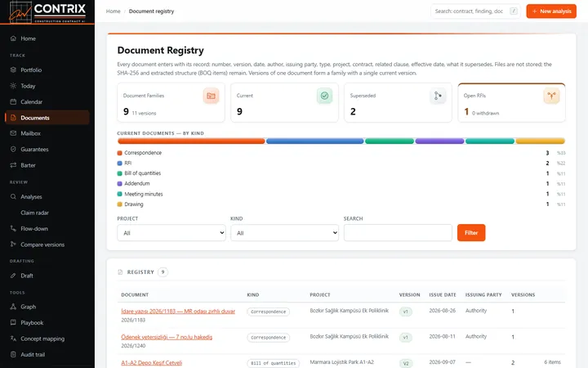The height and width of the screenshot is (368, 588).
Task: Click the Document Families folder icon
Action: (x=212, y=96)
